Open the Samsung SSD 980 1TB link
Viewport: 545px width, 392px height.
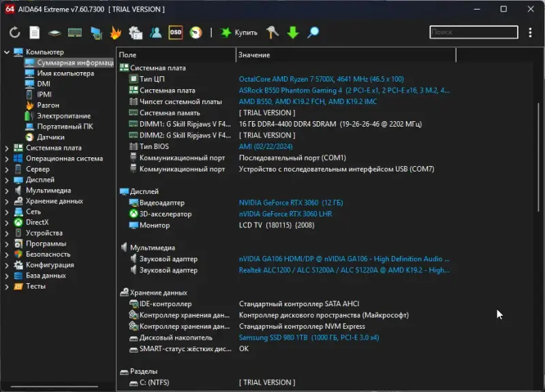click(x=309, y=338)
